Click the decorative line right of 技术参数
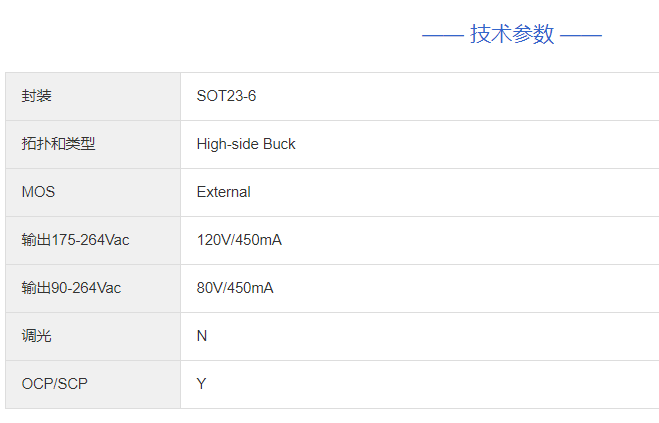The image size is (659, 423). (x=581, y=36)
